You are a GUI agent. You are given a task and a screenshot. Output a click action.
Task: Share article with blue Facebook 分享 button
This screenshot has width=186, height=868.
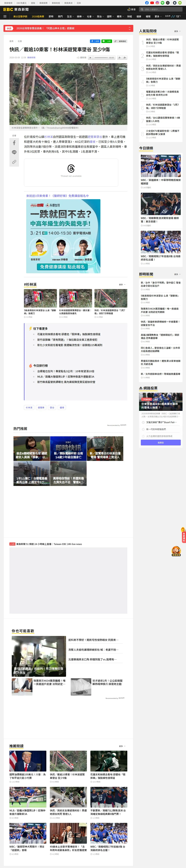coord(95,41)
